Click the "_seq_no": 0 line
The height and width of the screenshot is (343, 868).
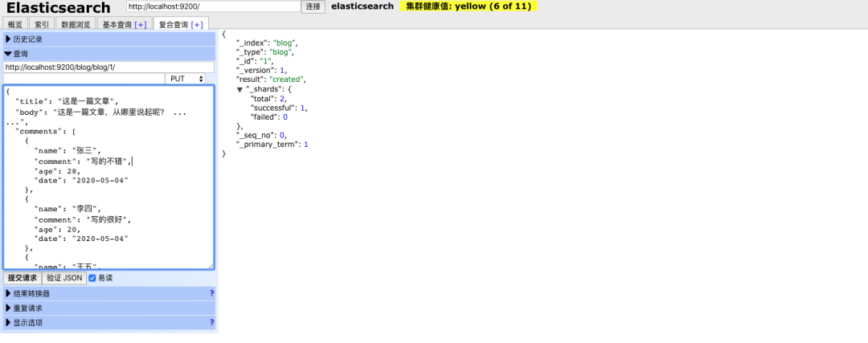(262, 135)
